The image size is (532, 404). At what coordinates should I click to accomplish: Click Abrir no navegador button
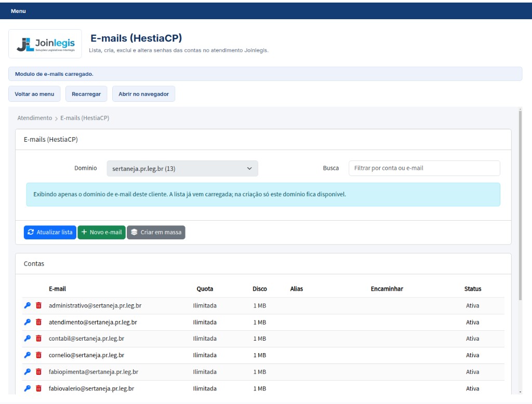[143, 94]
